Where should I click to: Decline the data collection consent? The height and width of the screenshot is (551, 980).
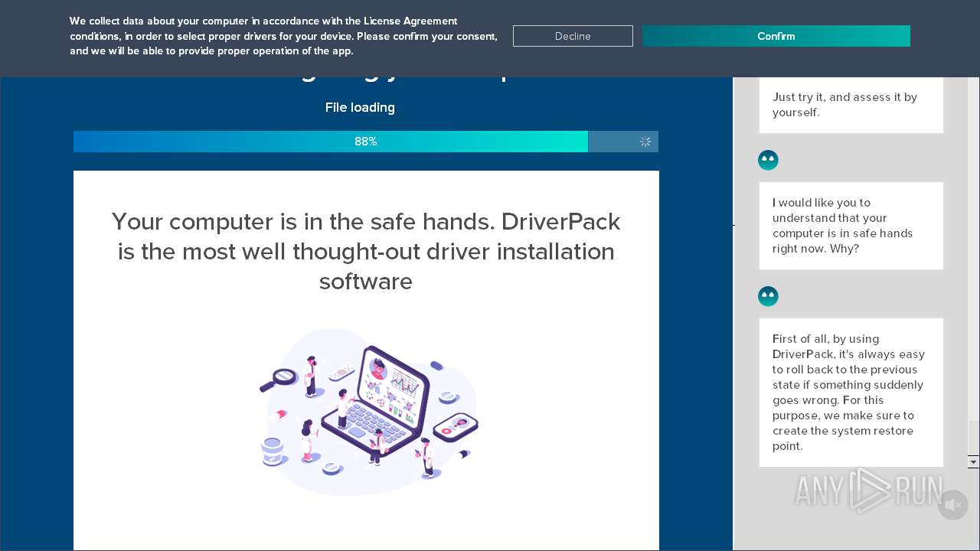click(x=573, y=36)
